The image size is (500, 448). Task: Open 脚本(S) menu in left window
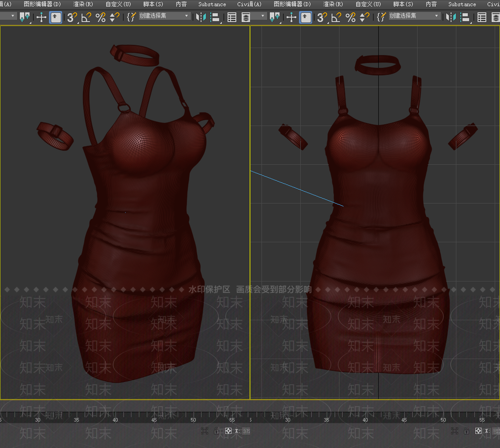pos(153,4)
